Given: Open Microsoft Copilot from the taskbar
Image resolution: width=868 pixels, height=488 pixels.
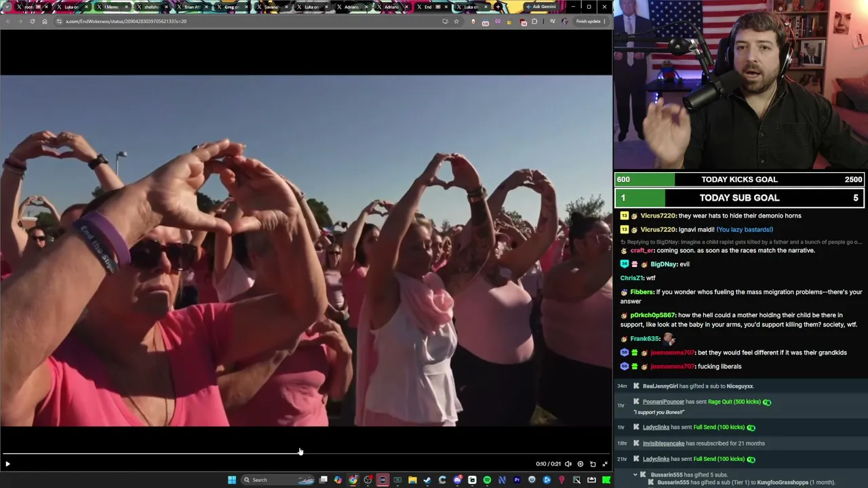Looking at the screenshot, I should [338, 480].
